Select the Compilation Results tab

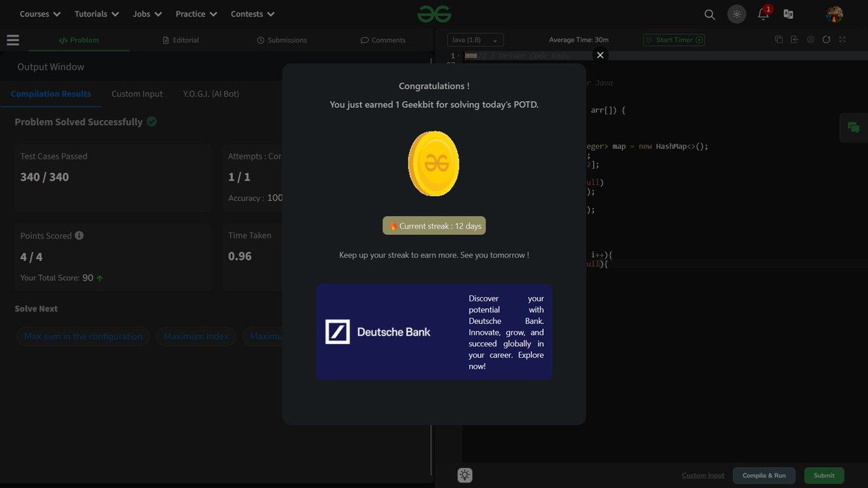coord(51,94)
